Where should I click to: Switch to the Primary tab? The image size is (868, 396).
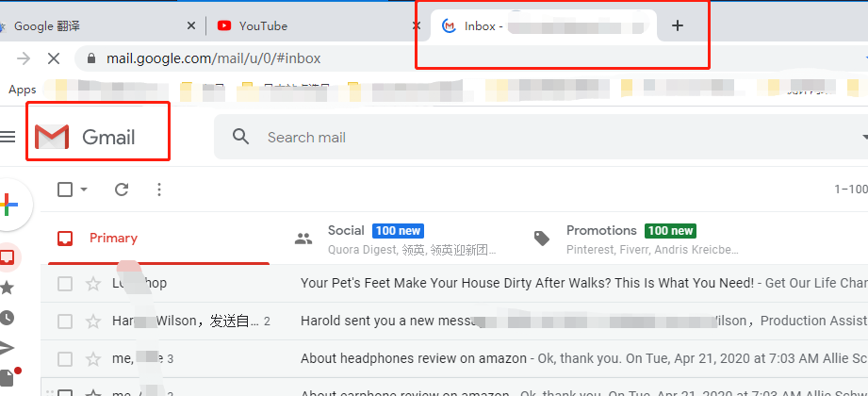pyautogui.click(x=158, y=239)
